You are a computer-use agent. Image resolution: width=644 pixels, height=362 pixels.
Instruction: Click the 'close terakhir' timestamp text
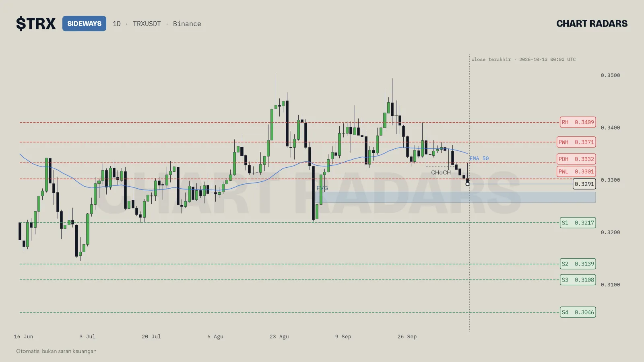[x=523, y=60]
